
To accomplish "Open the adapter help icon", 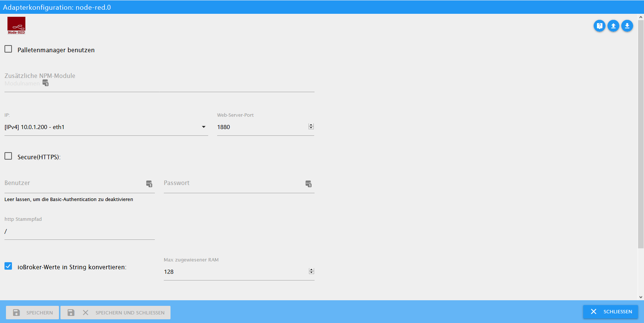I will [x=600, y=26].
